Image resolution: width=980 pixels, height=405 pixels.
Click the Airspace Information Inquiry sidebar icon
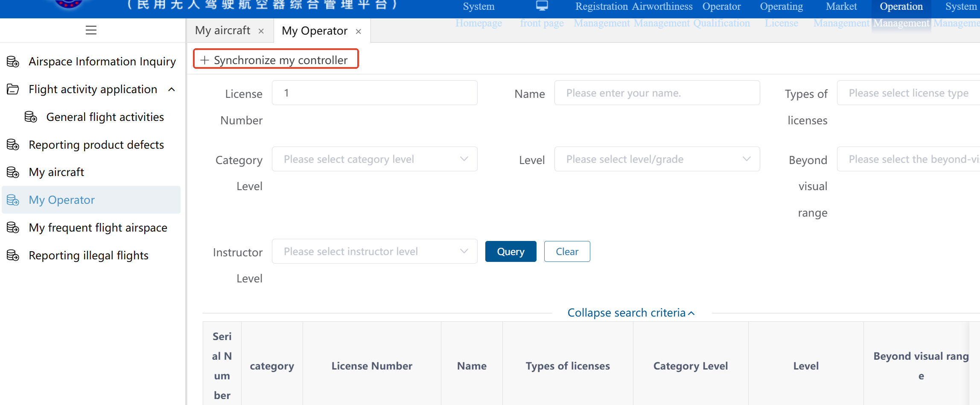click(13, 62)
